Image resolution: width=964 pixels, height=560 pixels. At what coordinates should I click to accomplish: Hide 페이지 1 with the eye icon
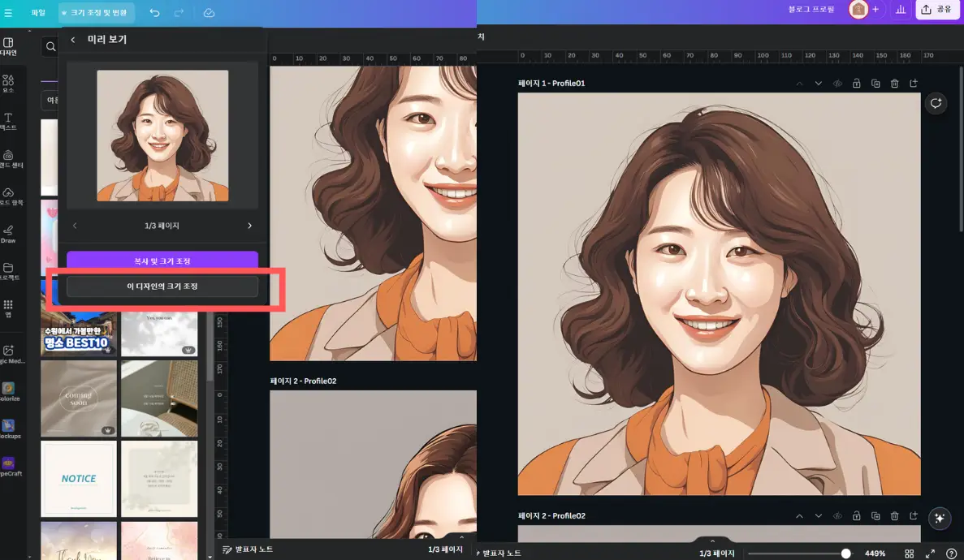pyautogui.click(x=836, y=83)
